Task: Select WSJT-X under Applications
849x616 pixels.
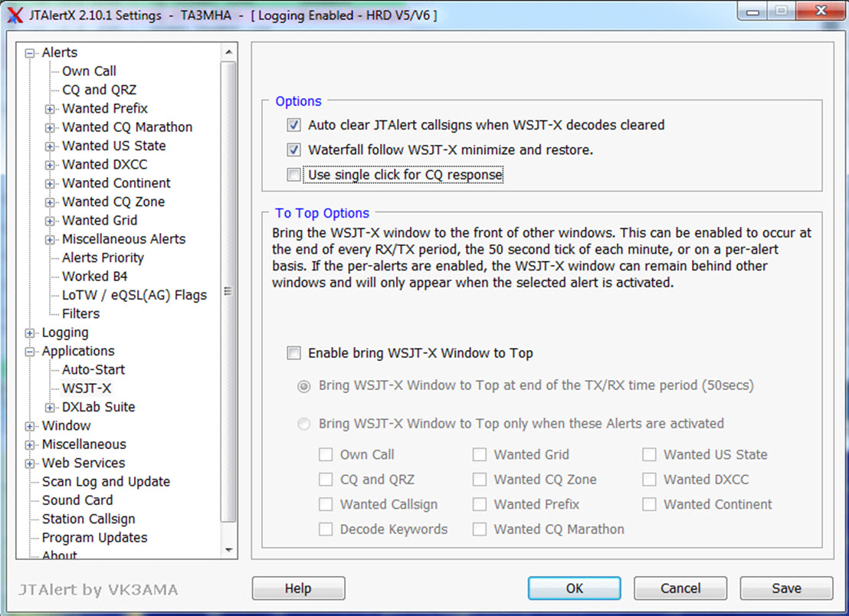Action: click(87, 388)
